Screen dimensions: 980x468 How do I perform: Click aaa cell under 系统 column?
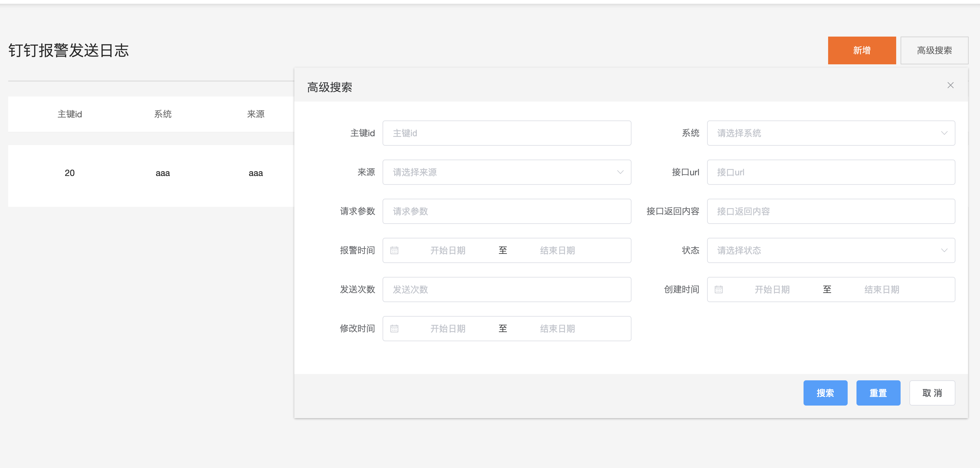tap(163, 173)
